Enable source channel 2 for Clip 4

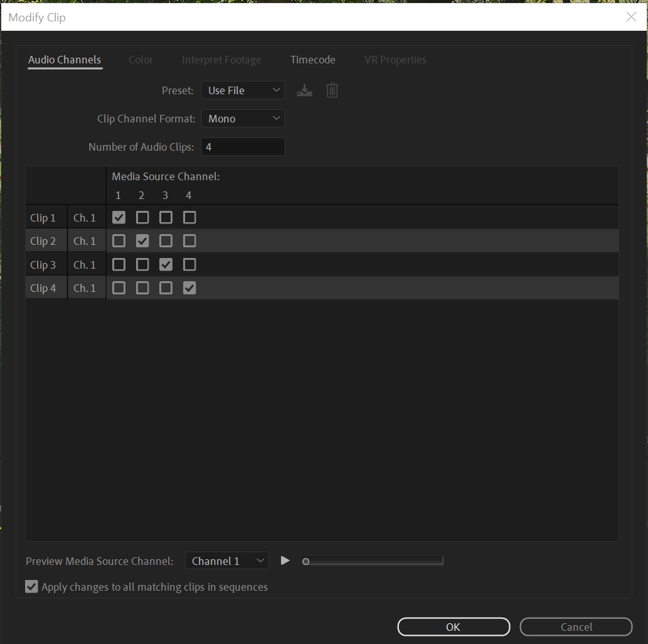tap(142, 287)
